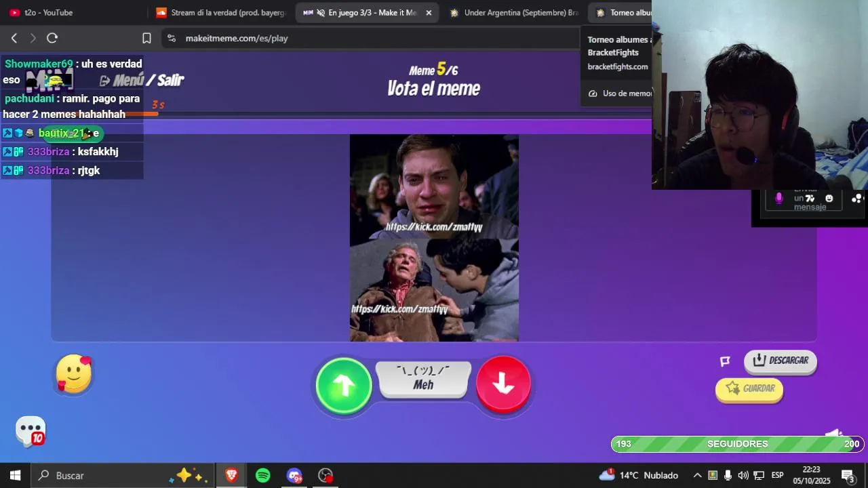Screen dimensions: 868x488
Task: Toggle the muted audio icon on Make it Meme tab
Action: (321, 12)
